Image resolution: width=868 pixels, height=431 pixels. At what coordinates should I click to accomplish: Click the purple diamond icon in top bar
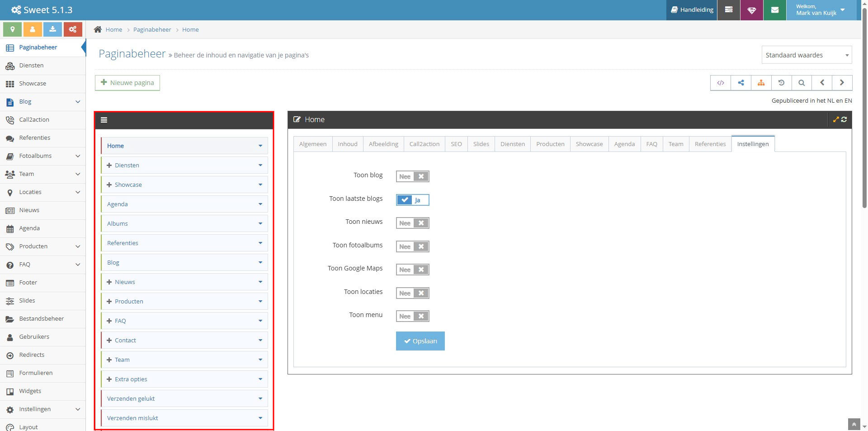click(752, 10)
